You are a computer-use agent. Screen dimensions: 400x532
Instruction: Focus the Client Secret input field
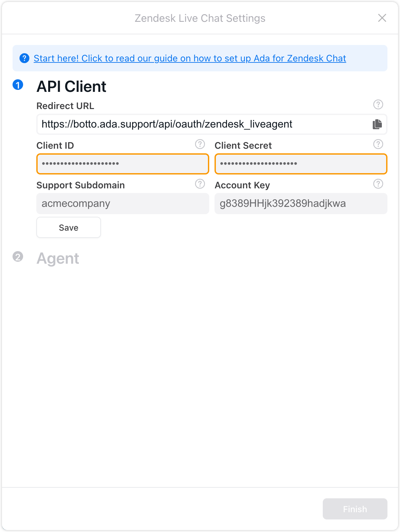point(301,164)
